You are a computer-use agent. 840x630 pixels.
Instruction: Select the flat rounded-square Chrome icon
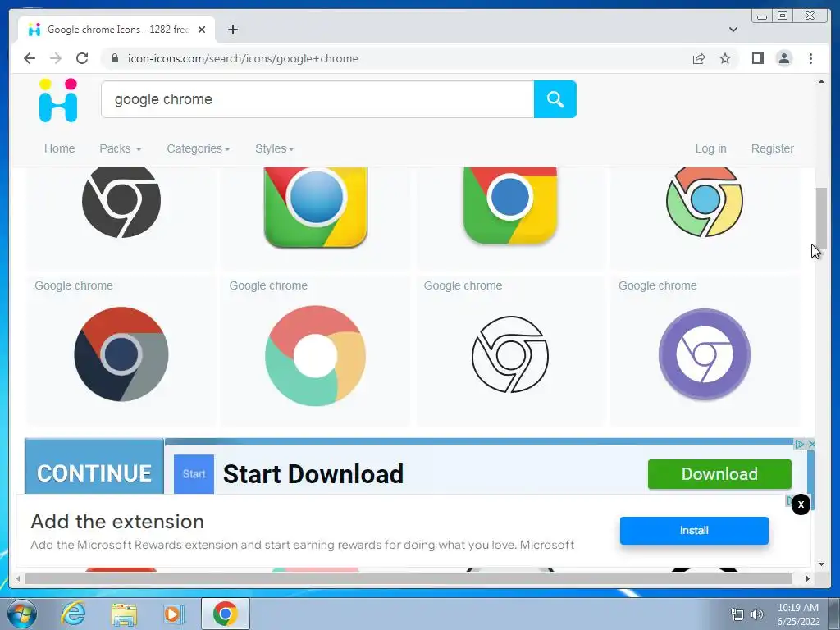(x=510, y=205)
